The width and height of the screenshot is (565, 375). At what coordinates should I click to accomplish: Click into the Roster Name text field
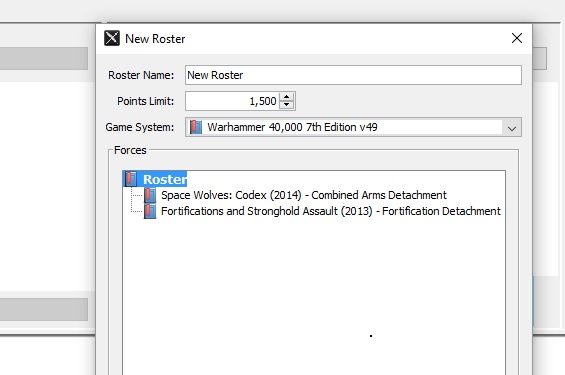[353, 75]
